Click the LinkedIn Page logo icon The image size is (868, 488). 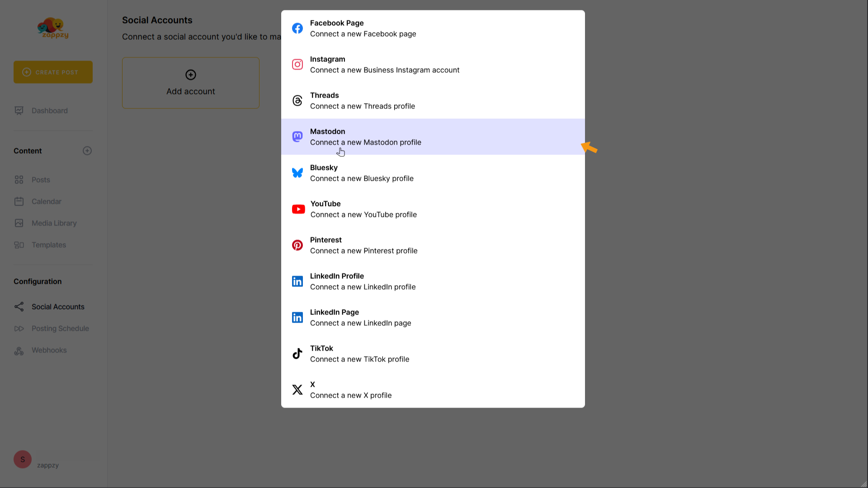pyautogui.click(x=297, y=318)
